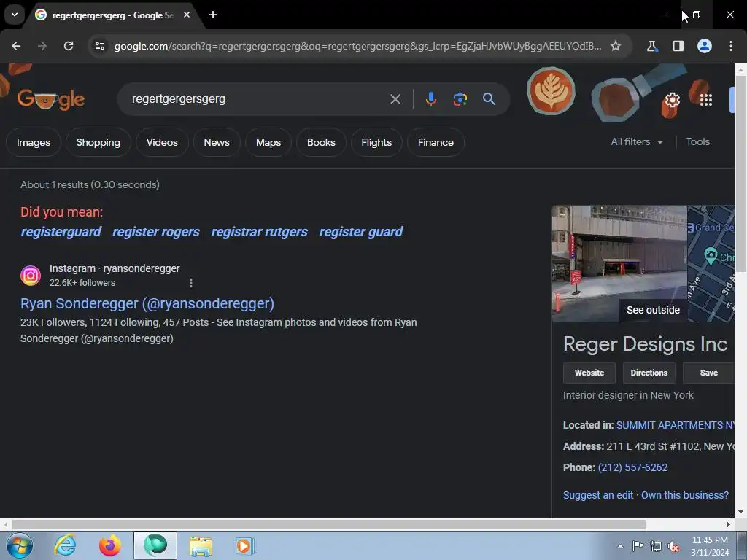The width and height of the screenshot is (747, 560).
Task: Save Reger Designs Inc place
Action: click(x=708, y=373)
